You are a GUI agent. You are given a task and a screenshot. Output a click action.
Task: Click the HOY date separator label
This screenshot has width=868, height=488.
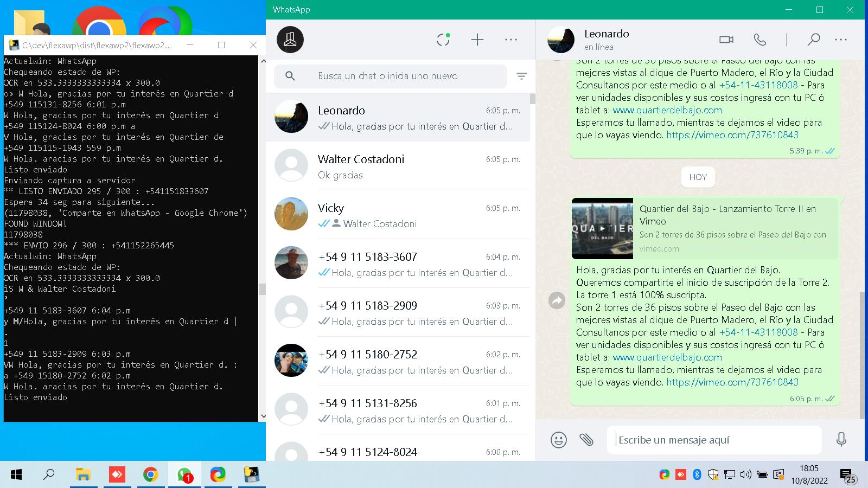coord(698,177)
